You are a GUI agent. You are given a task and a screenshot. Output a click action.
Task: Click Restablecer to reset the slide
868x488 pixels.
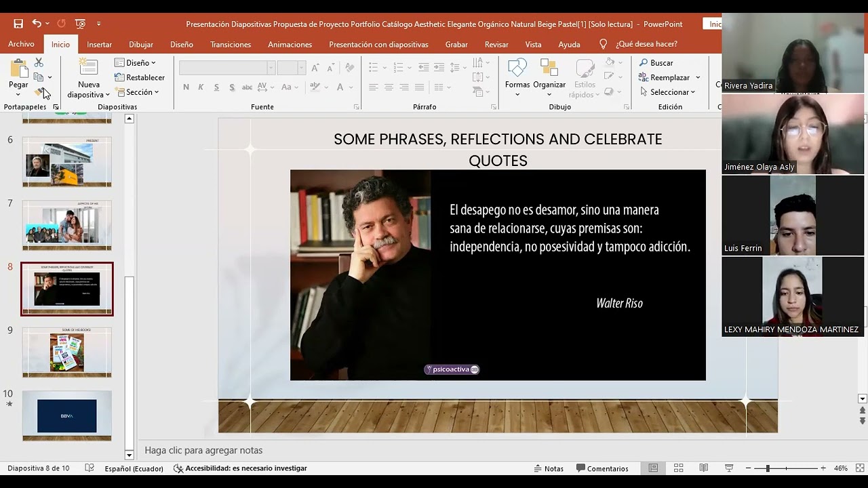pos(140,77)
